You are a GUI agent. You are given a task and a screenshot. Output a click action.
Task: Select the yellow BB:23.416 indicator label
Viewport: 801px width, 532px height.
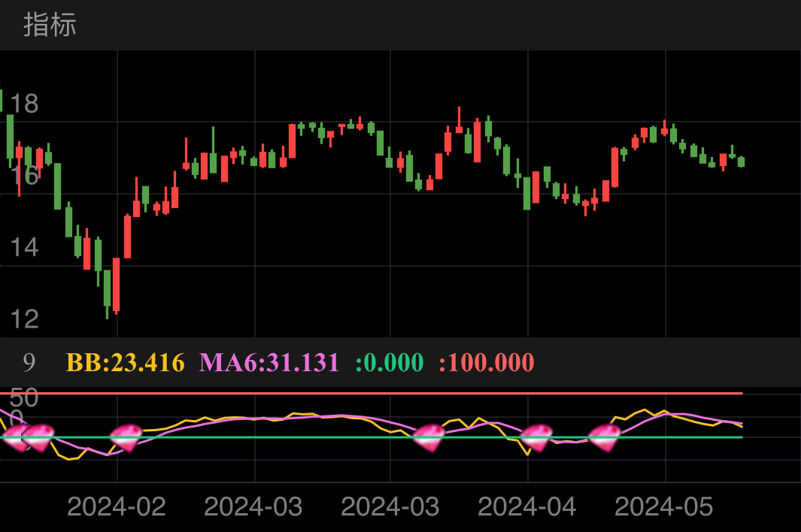pyautogui.click(x=125, y=362)
